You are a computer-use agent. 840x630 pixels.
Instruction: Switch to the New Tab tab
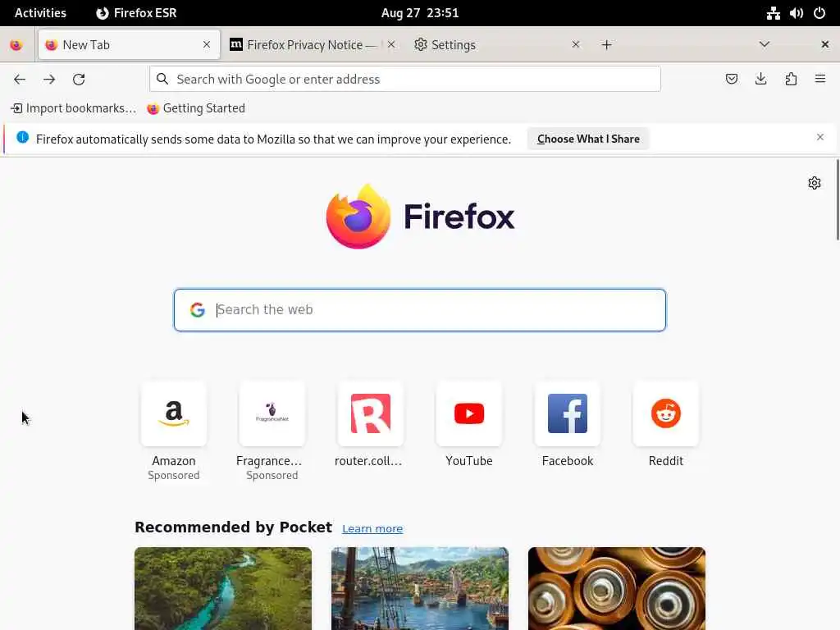coord(129,45)
